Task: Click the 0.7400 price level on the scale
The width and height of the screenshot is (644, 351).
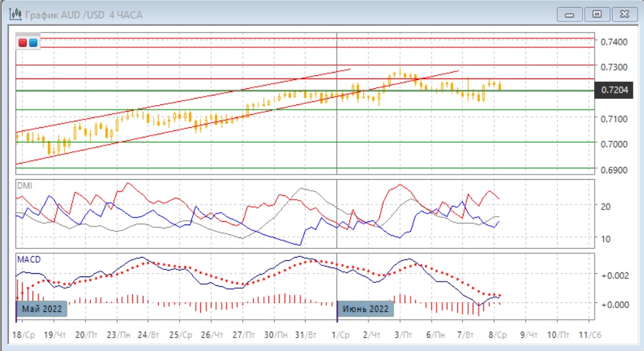Action: 614,42
